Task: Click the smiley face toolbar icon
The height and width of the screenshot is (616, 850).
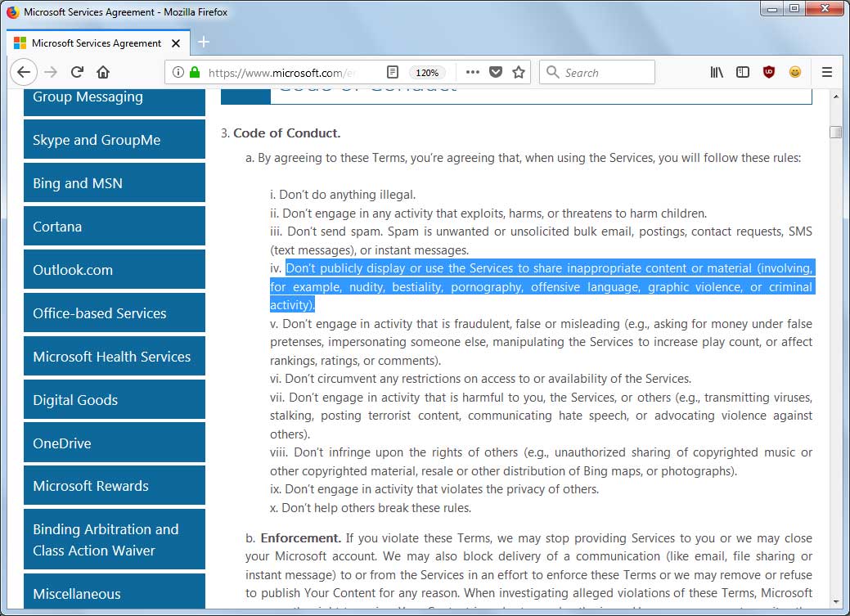Action: click(x=794, y=72)
